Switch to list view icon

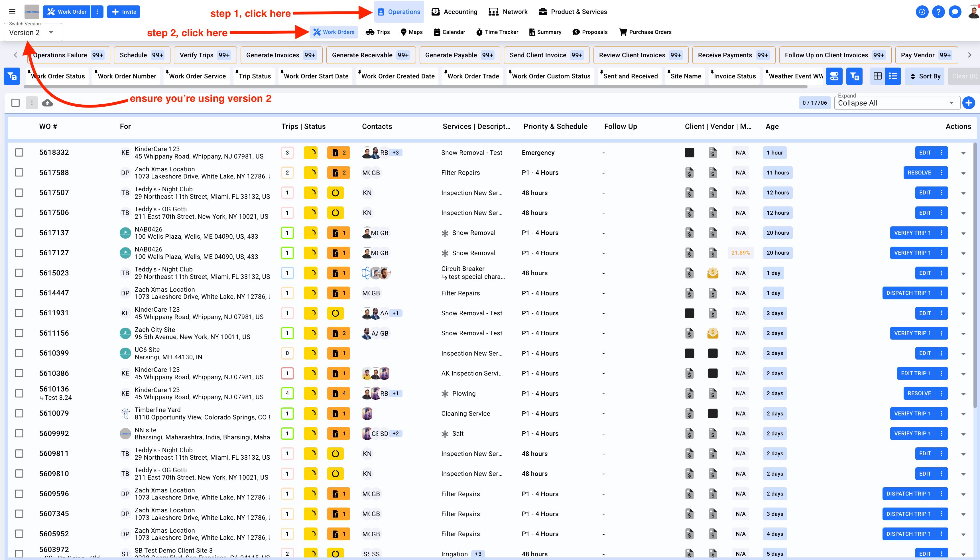click(x=893, y=76)
